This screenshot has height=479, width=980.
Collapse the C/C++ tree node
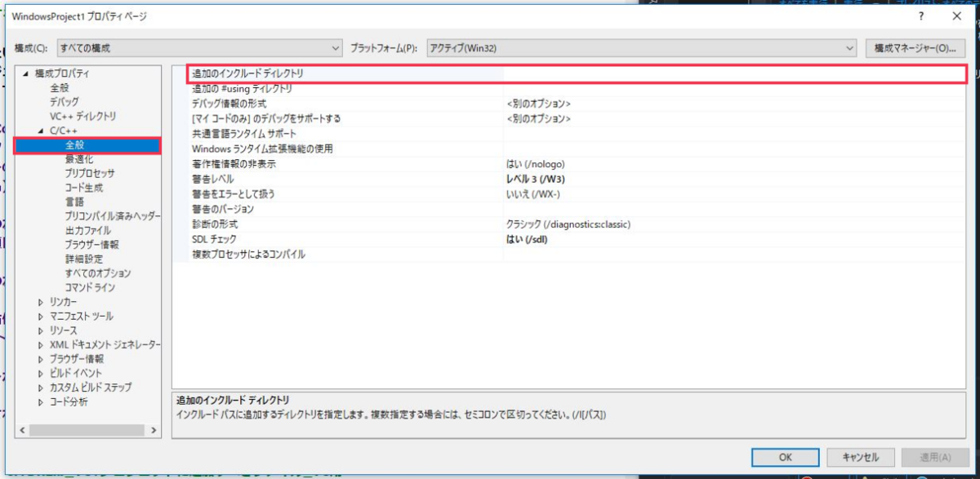coord(41,131)
